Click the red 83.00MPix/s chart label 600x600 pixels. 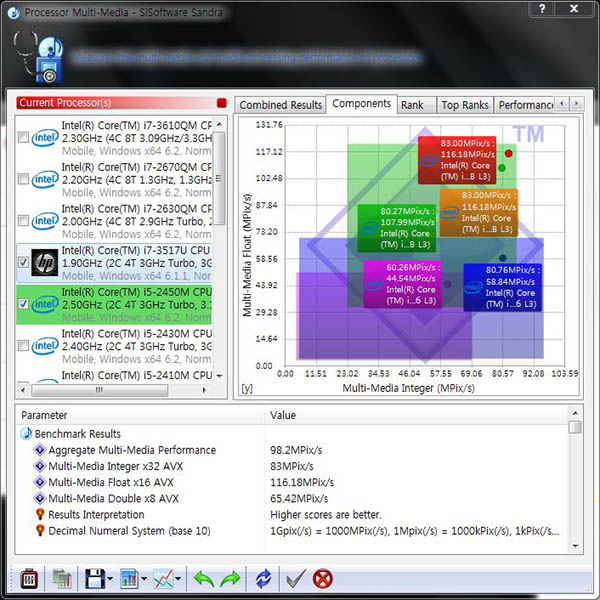coord(457,160)
